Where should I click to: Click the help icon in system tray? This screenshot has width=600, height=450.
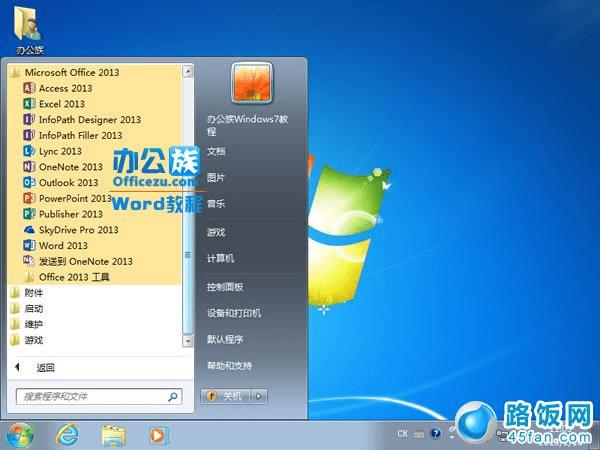coord(435,434)
